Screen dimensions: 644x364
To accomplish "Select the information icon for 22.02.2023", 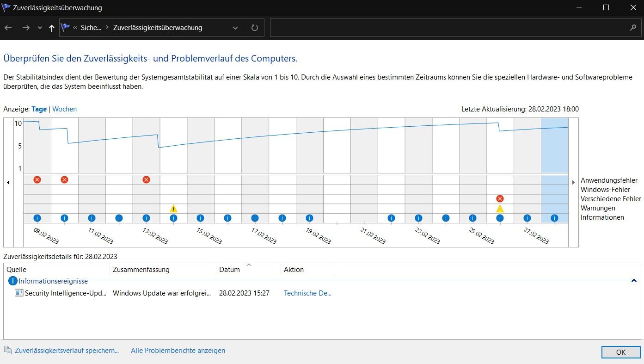I will click(x=391, y=218).
